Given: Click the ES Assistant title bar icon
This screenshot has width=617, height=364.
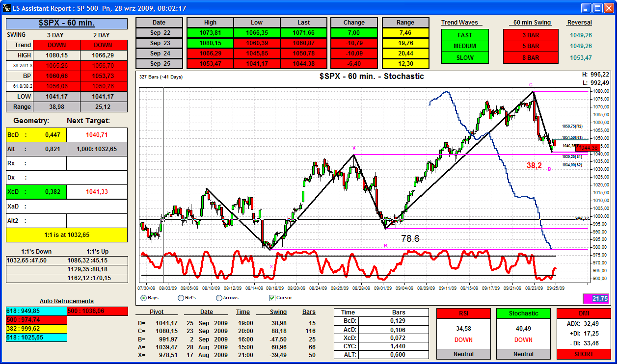Looking at the screenshot, I should tap(6, 8).
